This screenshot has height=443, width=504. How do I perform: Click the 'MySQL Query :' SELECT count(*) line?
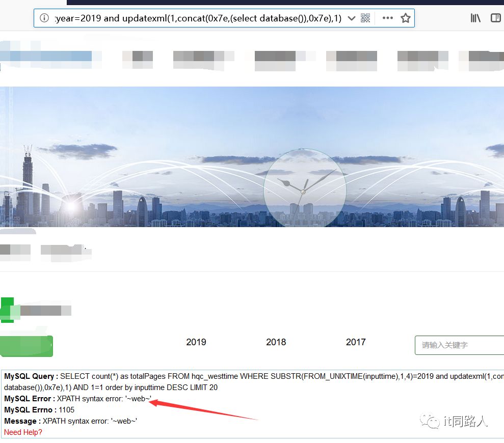[254, 376]
